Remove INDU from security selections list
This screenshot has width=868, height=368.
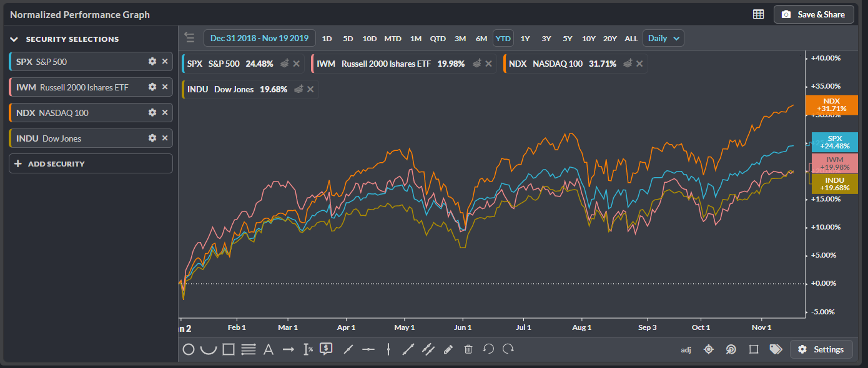pos(165,138)
